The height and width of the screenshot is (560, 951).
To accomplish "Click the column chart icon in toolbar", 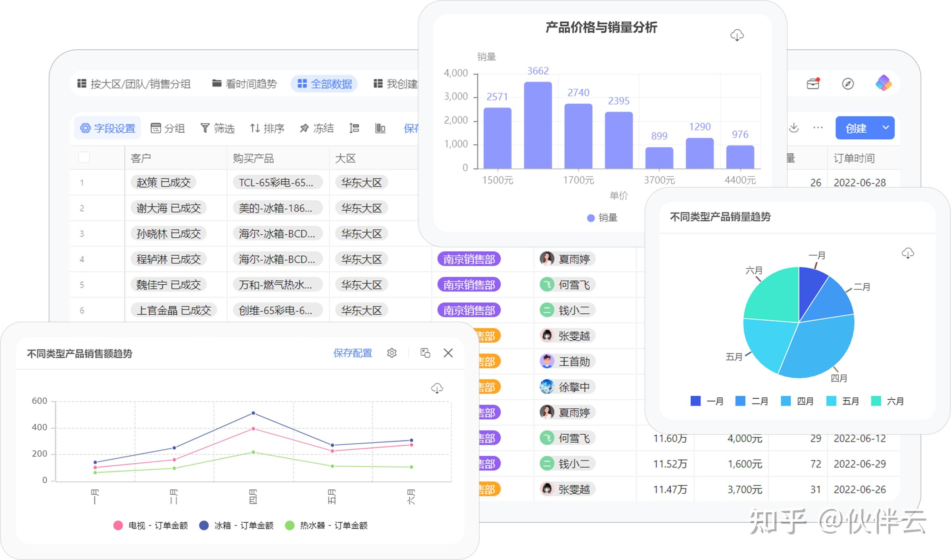I will click(380, 128).
